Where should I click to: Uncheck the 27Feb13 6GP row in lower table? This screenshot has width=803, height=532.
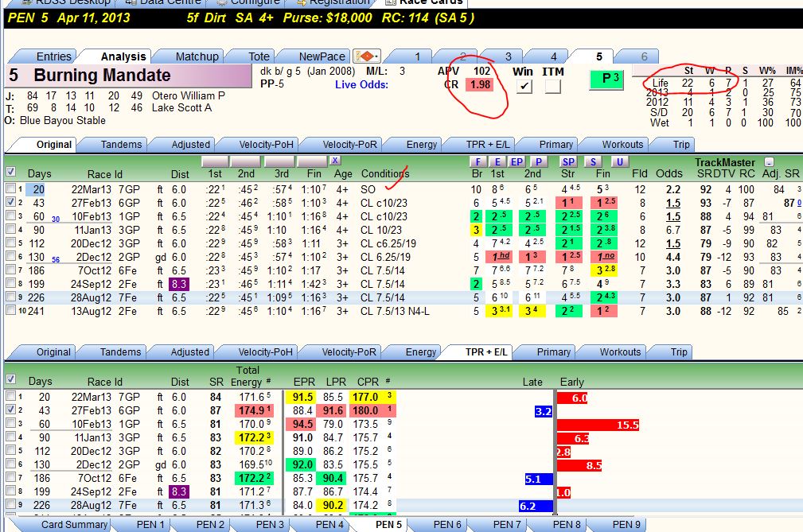coord(10,410)
